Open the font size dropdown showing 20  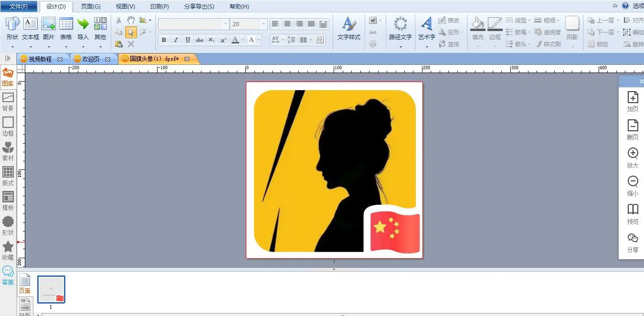click(263, 24)
